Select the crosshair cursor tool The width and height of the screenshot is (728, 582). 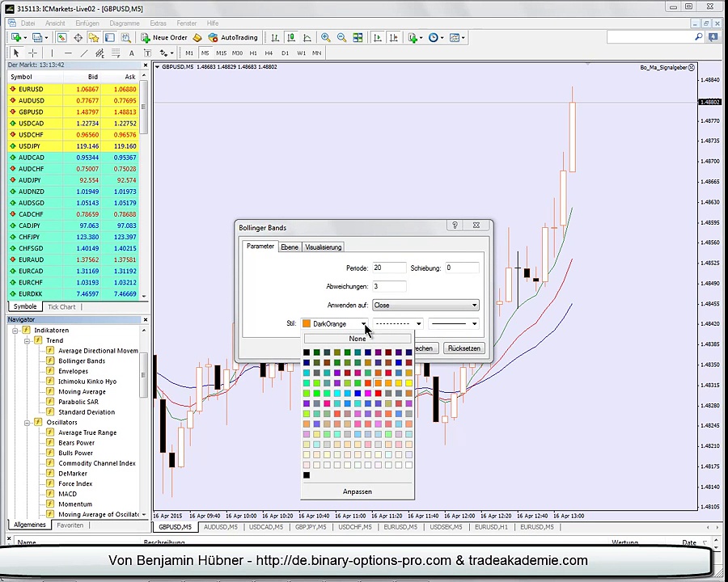[33, 53]
